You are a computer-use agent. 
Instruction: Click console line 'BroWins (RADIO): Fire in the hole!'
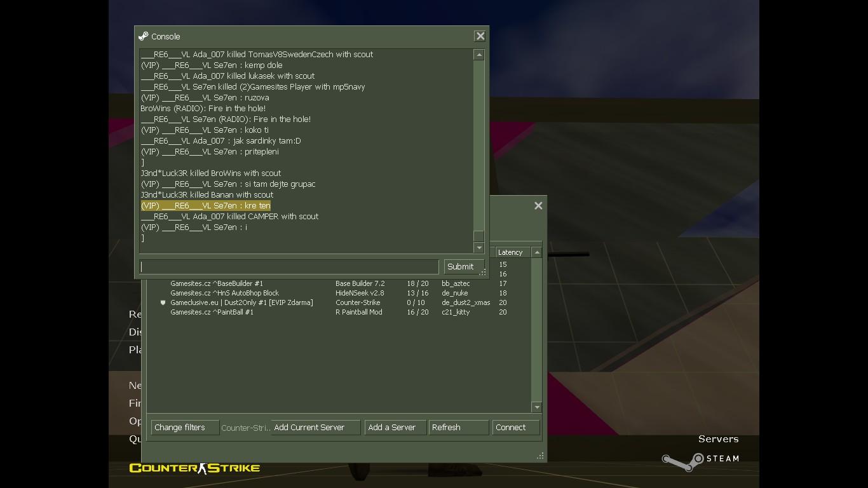[x=203, y=108]
